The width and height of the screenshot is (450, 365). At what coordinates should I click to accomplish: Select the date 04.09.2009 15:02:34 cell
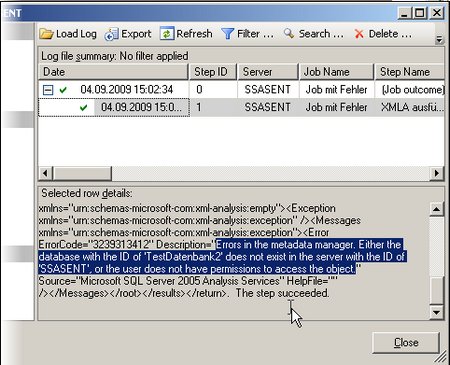(127, 90)
